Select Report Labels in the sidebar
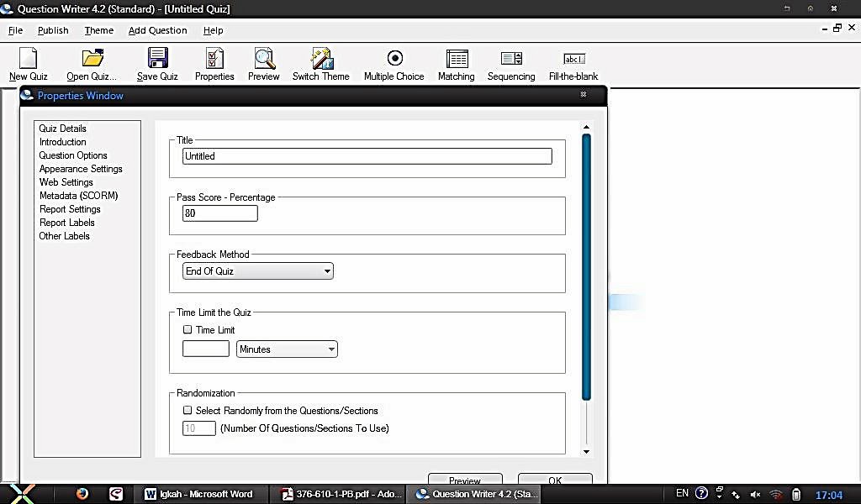861x504 pixels. click(x=67, y=223)
